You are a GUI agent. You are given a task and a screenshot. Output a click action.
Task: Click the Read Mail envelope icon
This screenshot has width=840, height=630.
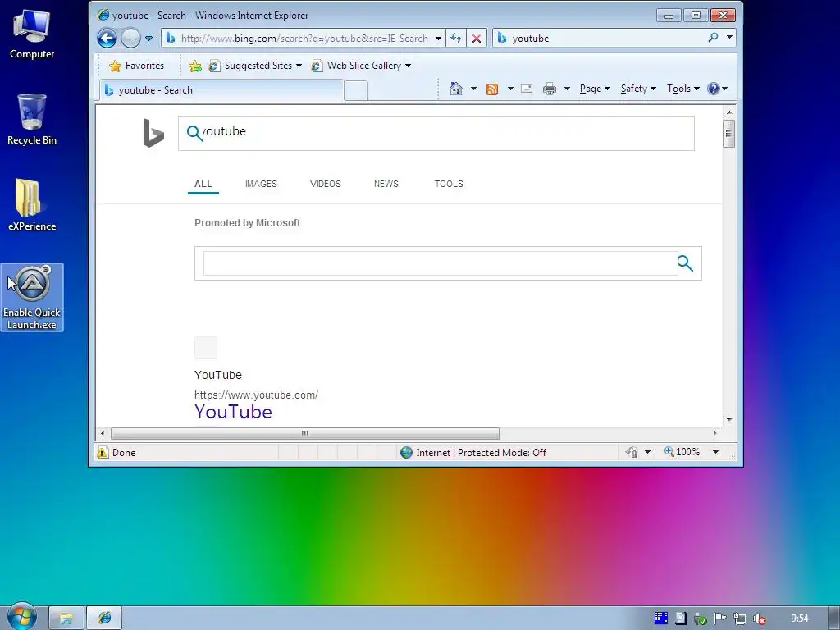coord(527,89)
